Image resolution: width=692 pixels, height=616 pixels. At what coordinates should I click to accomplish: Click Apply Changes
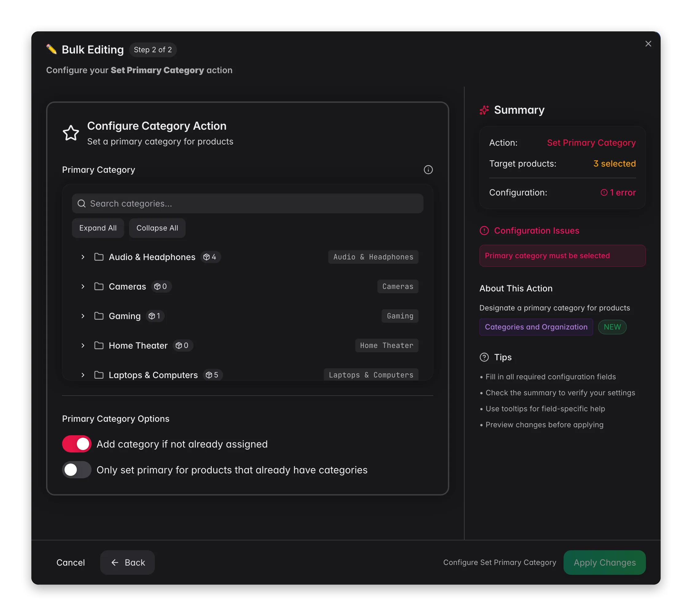click(x=604, y=563)
